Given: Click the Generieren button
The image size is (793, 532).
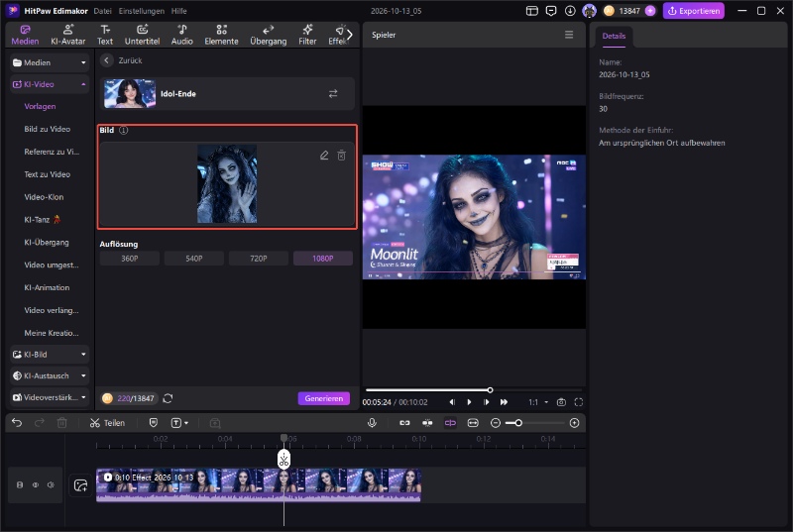Looking at the screenshot, I should pyautogui.click(x=324, y=398).
